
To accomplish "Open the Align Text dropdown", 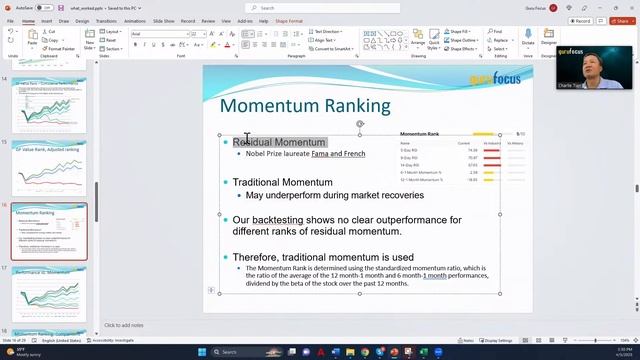I will click(x=322, y=40).
